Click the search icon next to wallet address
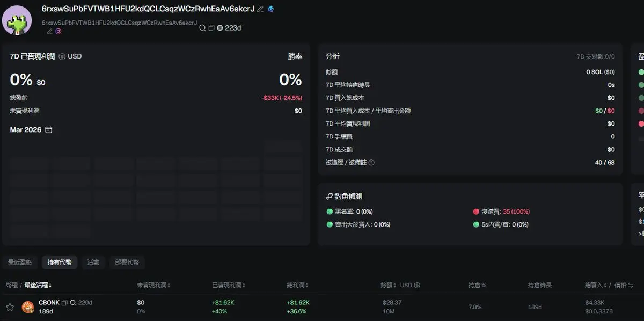Viewport: 644px width, 321px height. 202,28
